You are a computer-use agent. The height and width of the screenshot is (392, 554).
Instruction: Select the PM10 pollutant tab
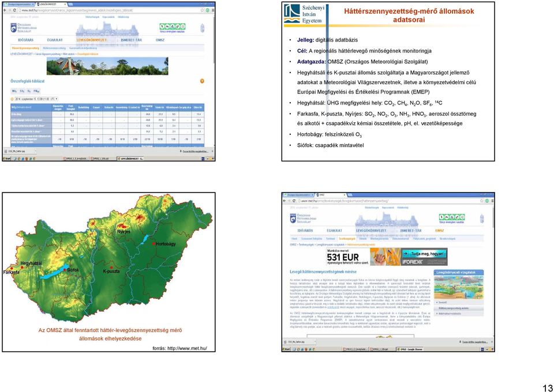tap(36, 91)
